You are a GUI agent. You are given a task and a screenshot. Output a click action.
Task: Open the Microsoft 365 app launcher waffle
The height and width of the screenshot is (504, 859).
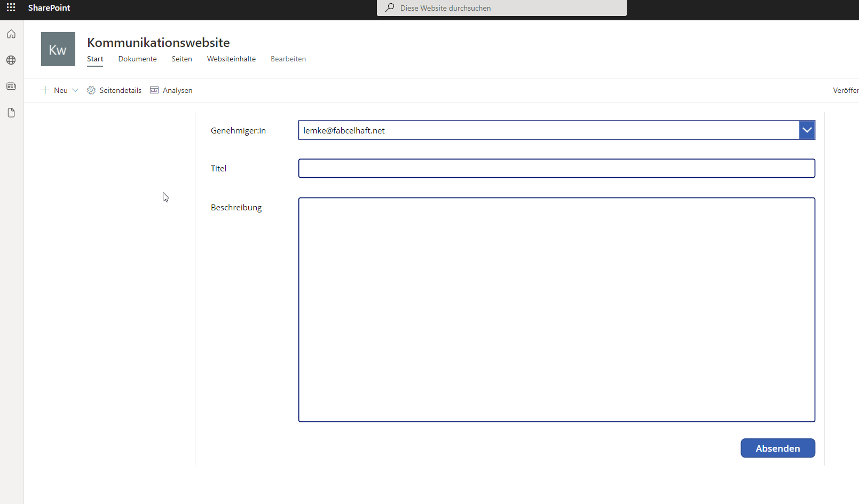click(11, 7)
